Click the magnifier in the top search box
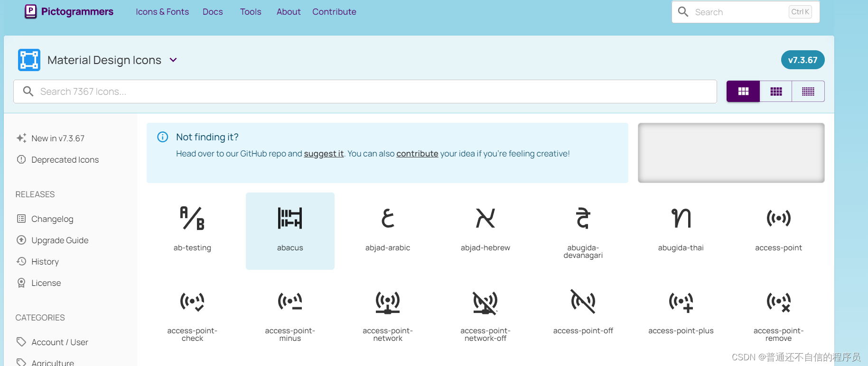Image resolution: width=868 pixels, height=366 pixels. pyautogui.click(x=683, y=12)
